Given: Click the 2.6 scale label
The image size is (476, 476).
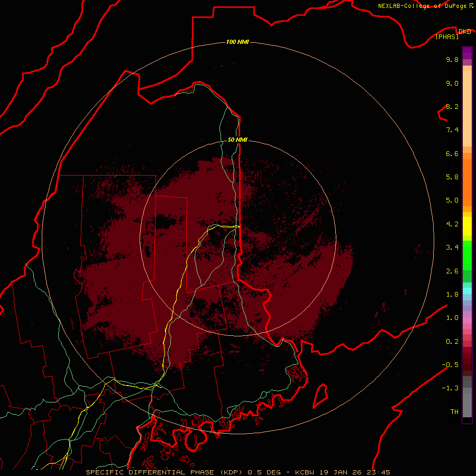Looking at the screenshot, I should click(x=452, y=271).
